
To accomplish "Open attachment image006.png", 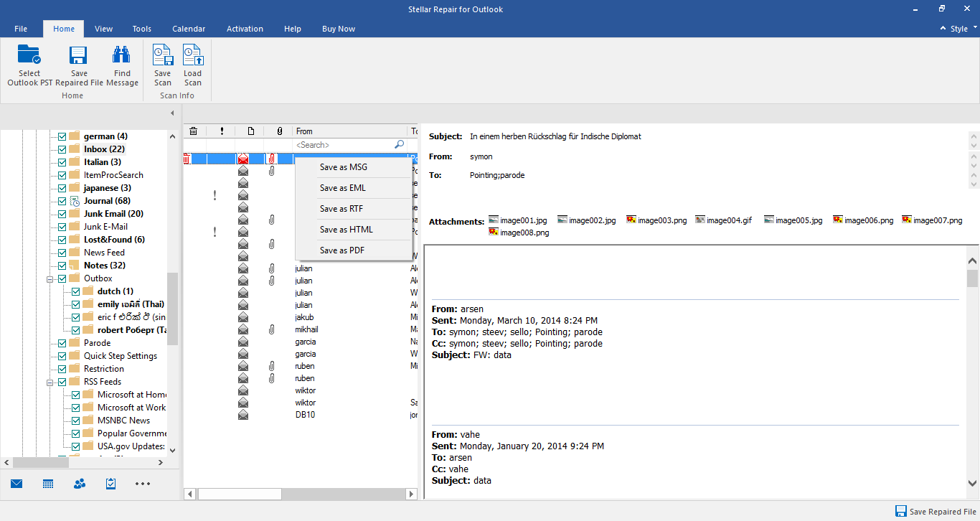I will 863,220.
